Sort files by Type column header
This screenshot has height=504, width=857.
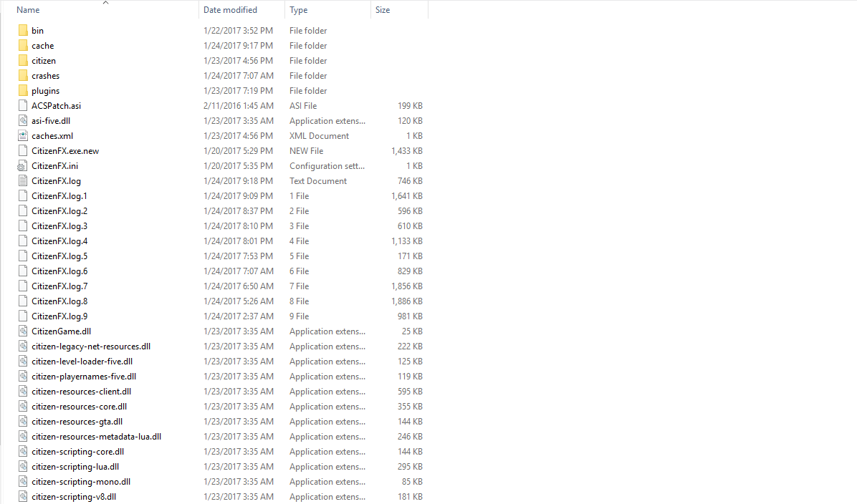pos(298,10)
